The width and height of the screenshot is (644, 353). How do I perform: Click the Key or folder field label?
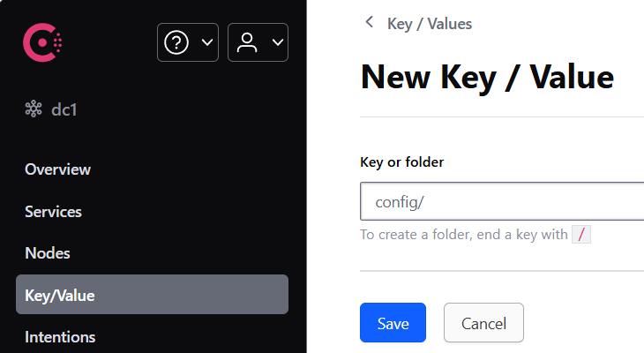pos(401,162)
